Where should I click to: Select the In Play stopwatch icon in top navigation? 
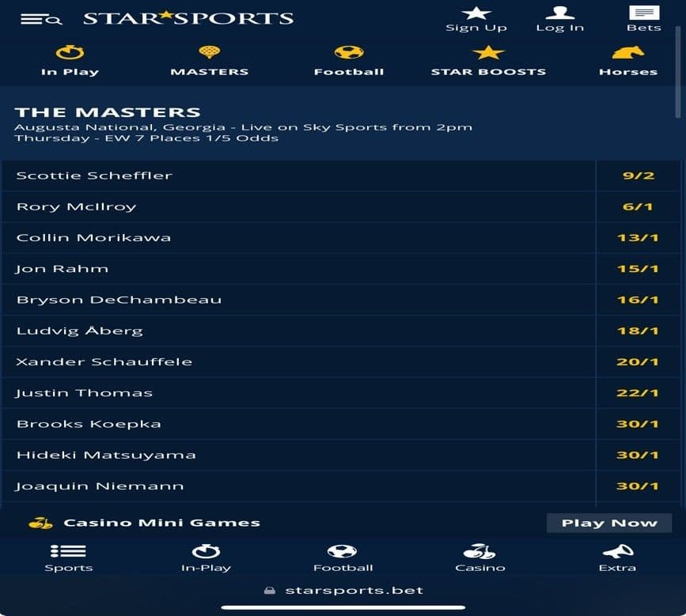coord(70,52)
